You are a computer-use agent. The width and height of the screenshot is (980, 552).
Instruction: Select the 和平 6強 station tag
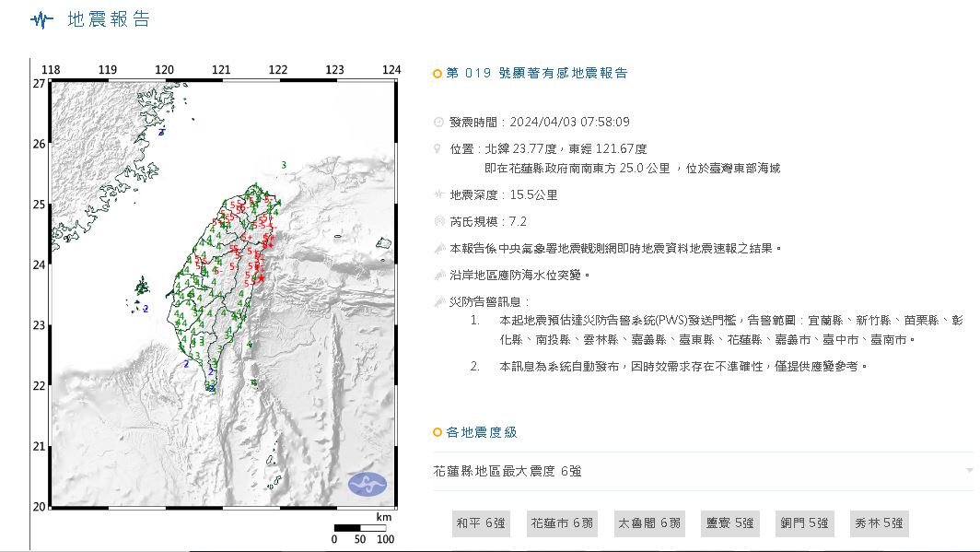click(x=481, y=524)
